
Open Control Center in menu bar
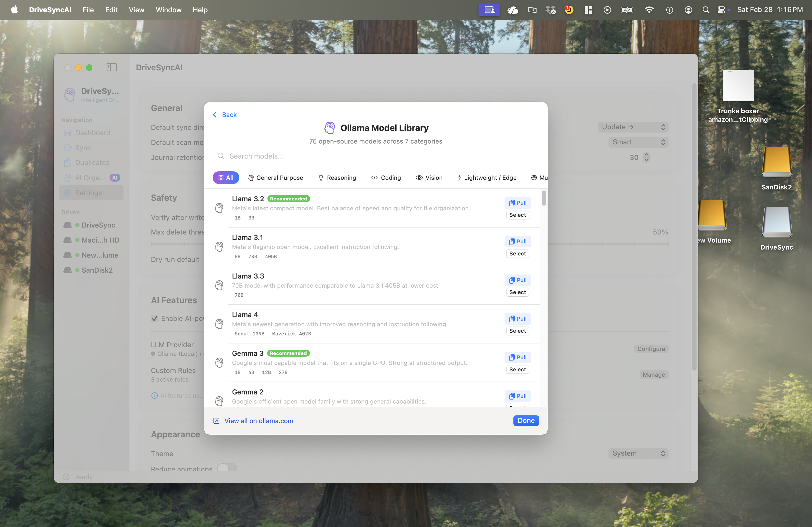pos(721,10)
